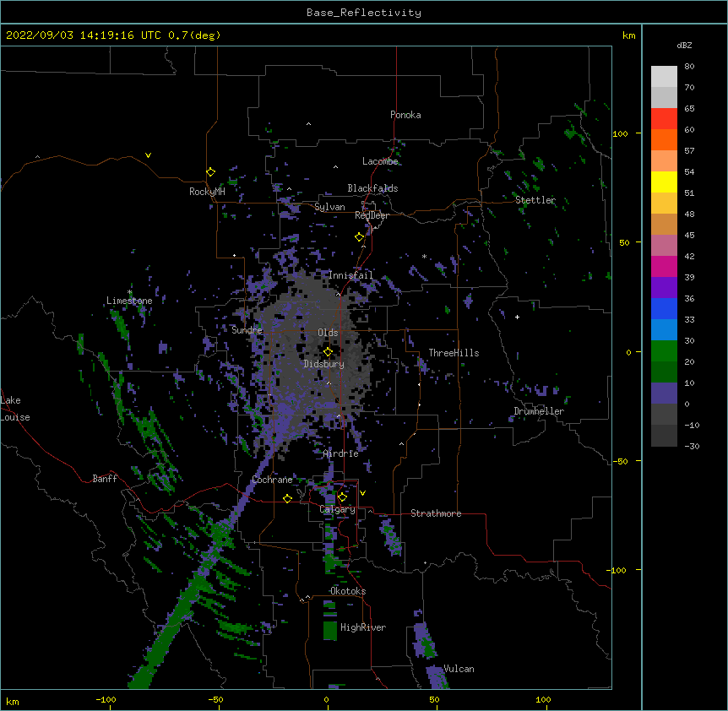Click the asterisk marker above Limestone label
Image resolution: width=728 pixels, height=711 pixels.
(x=130, y=292)
